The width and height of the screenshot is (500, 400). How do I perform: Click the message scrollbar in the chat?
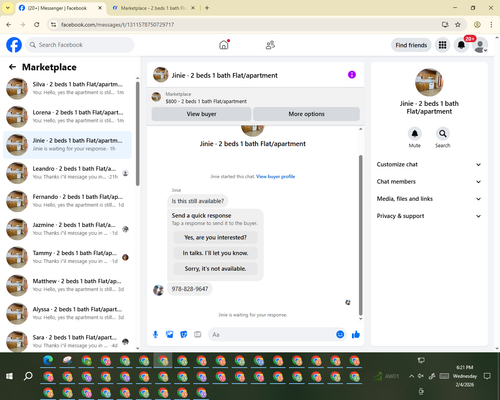point(360,235)
